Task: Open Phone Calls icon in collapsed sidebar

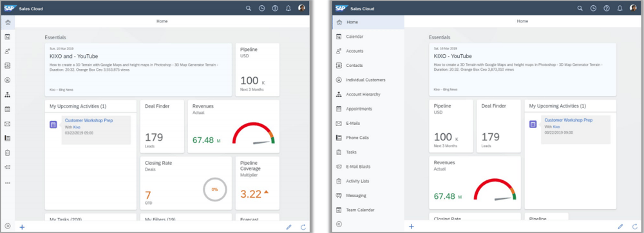Action: (x=7, y=138)
